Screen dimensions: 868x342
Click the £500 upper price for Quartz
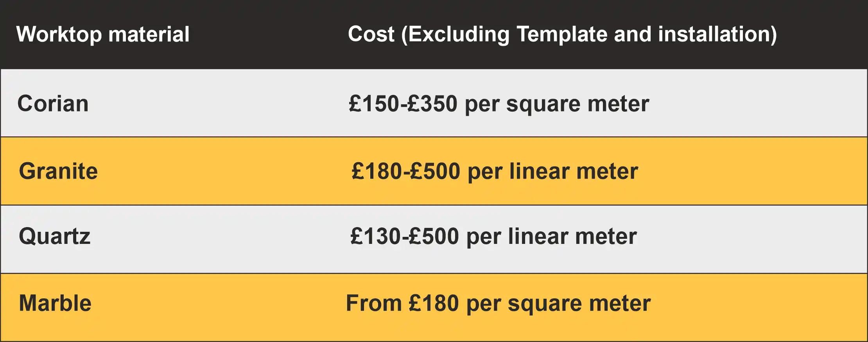pyautogui.click(x=434, y=236)
